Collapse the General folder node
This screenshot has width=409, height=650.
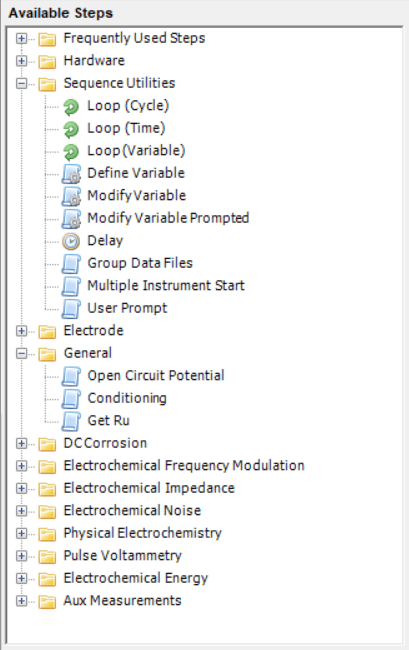pos(21,354)
